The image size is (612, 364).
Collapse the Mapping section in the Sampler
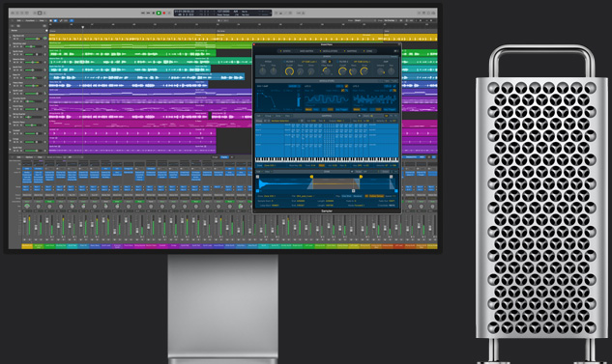[x=327, y=116]
